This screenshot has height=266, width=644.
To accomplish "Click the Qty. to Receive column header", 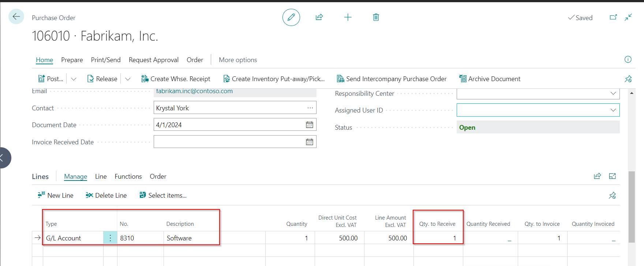I will point(437,224).
